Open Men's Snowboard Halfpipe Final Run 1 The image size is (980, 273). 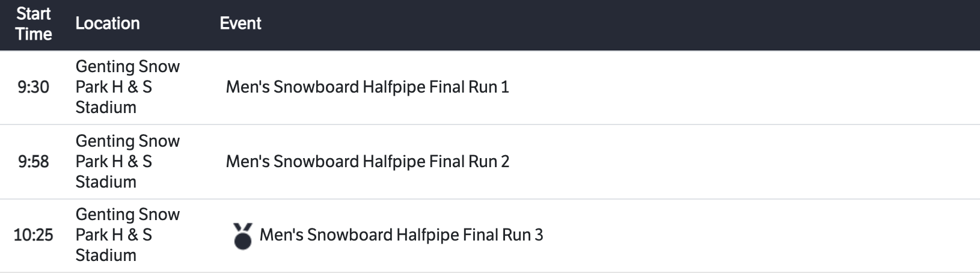[367, 87]
